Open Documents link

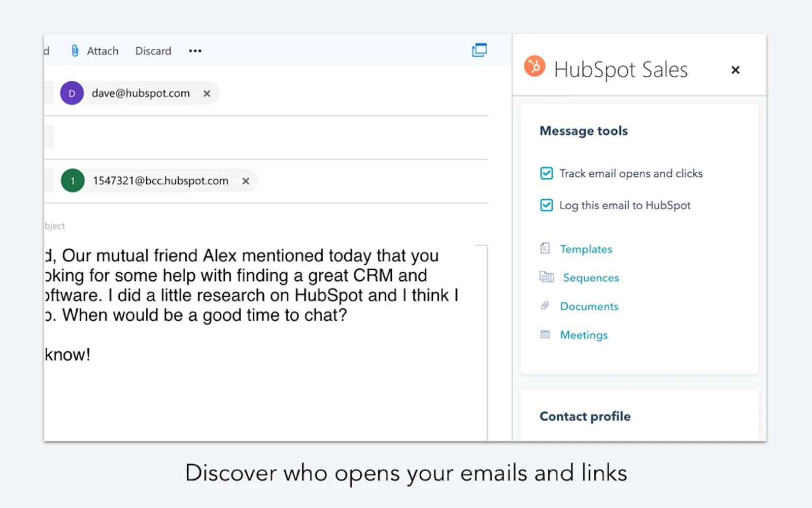click(x=589, y=306)
